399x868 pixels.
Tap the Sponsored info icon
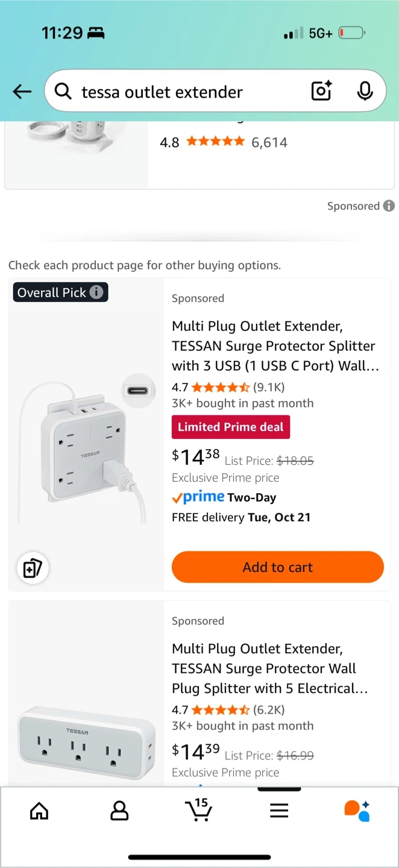pos(389,206)
